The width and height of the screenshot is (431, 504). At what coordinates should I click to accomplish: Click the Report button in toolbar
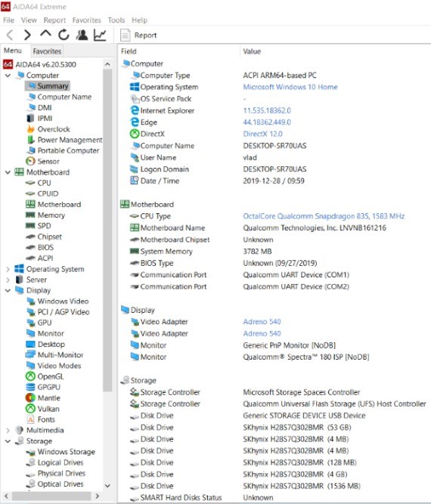(138, 35)
